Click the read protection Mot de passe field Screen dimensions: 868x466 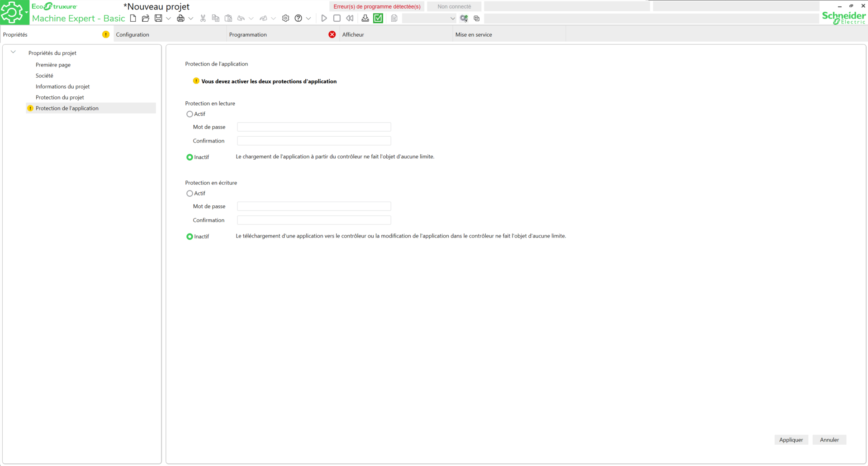click(314, 127)
